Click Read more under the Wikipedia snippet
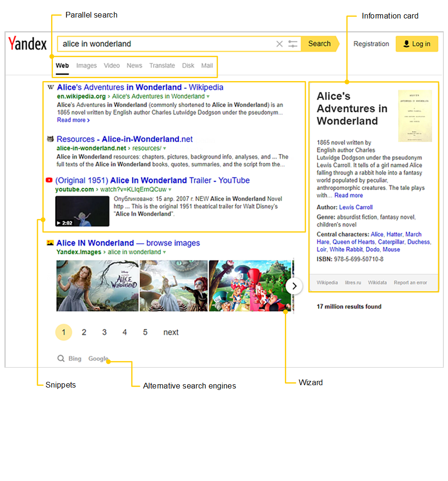This screenshot has height=481, width=448. 73,120
